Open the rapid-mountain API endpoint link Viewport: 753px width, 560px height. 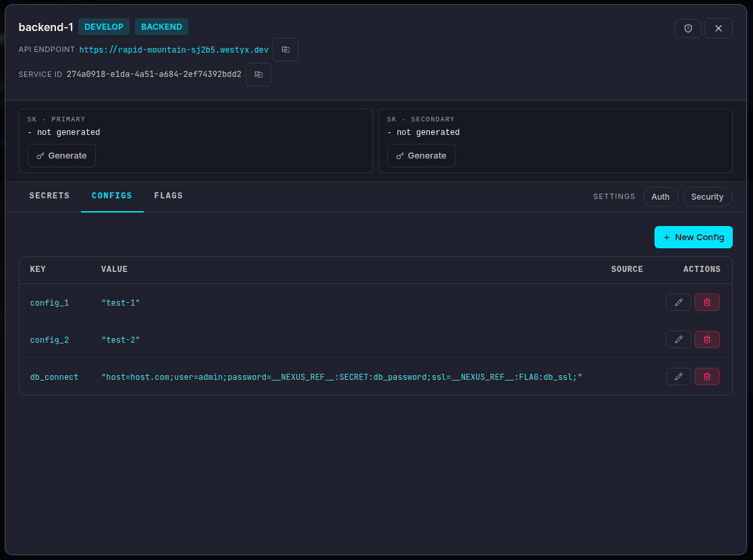point(174,50)
